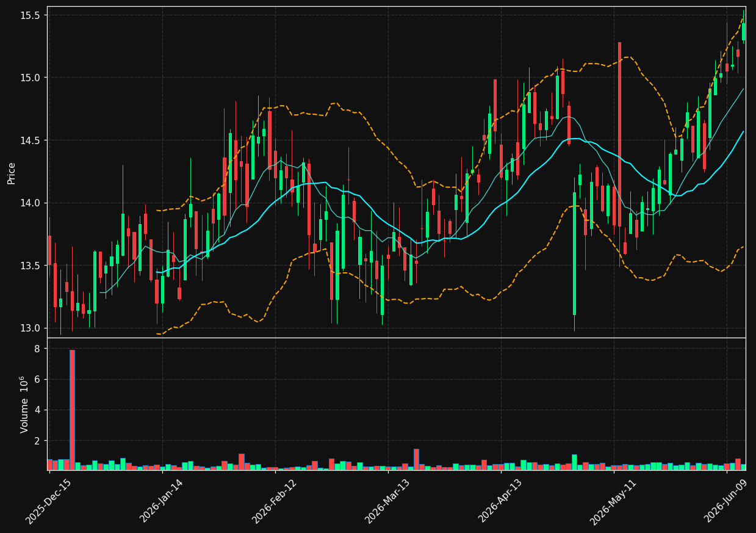Click the volume axis value 2
The image size is (756, 533).
pyautogui.click(x=37, y=441)
